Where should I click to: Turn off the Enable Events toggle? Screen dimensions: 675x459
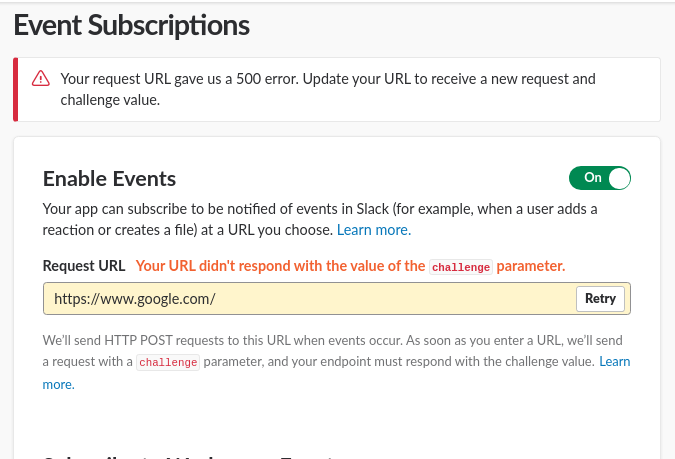(600, 178)
